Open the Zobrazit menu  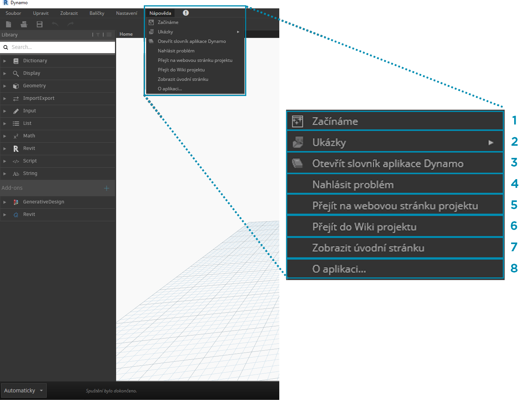tap(69, 13)
